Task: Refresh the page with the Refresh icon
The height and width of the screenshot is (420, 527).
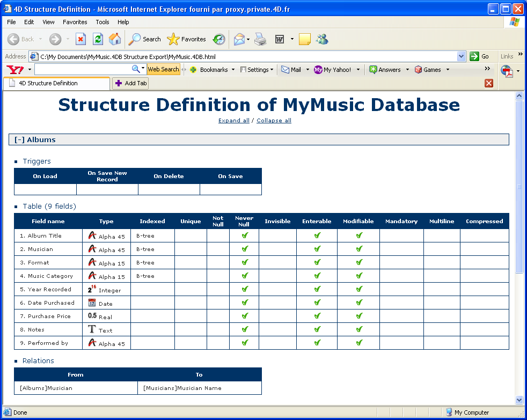Action: tap(98, 39)
